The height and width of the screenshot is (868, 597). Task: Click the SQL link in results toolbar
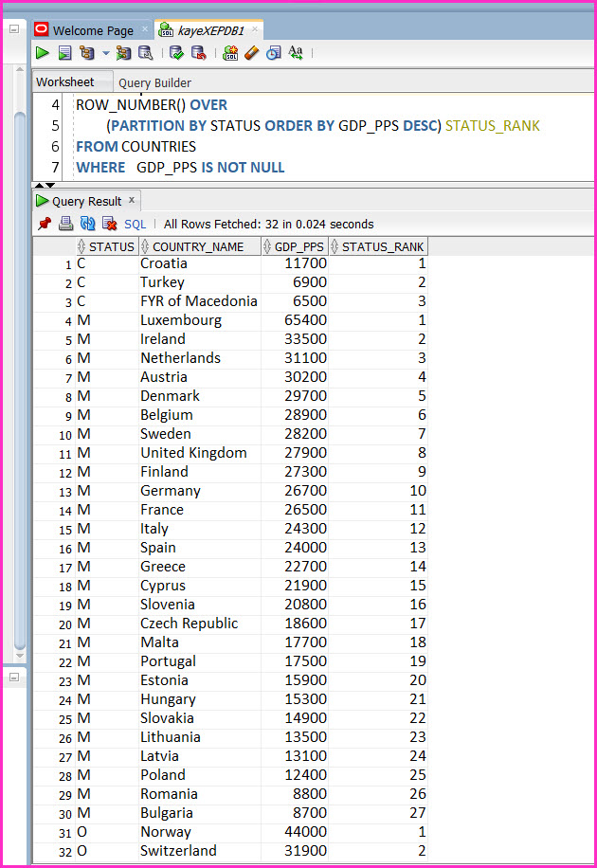click(x=136, y=225)
